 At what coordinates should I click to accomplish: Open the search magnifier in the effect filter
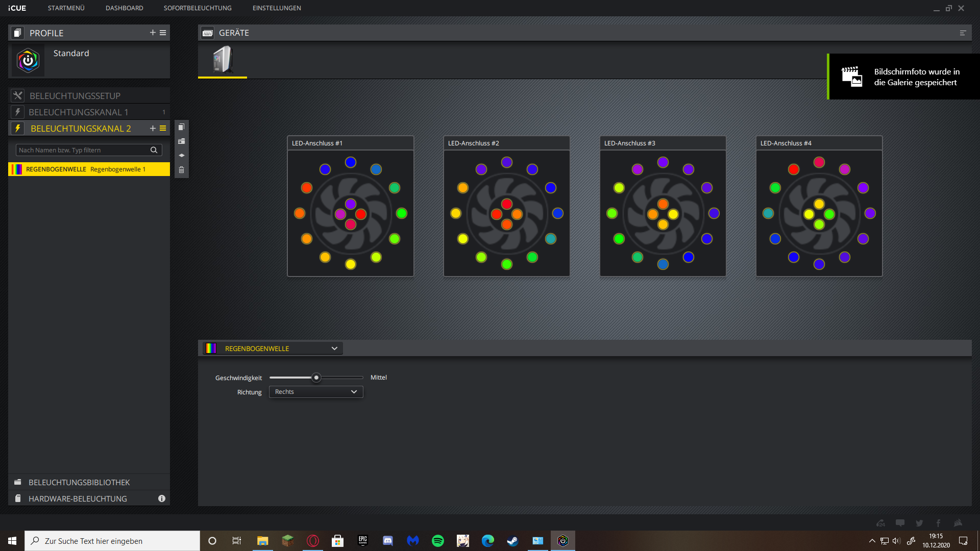[x=154, y=150]
